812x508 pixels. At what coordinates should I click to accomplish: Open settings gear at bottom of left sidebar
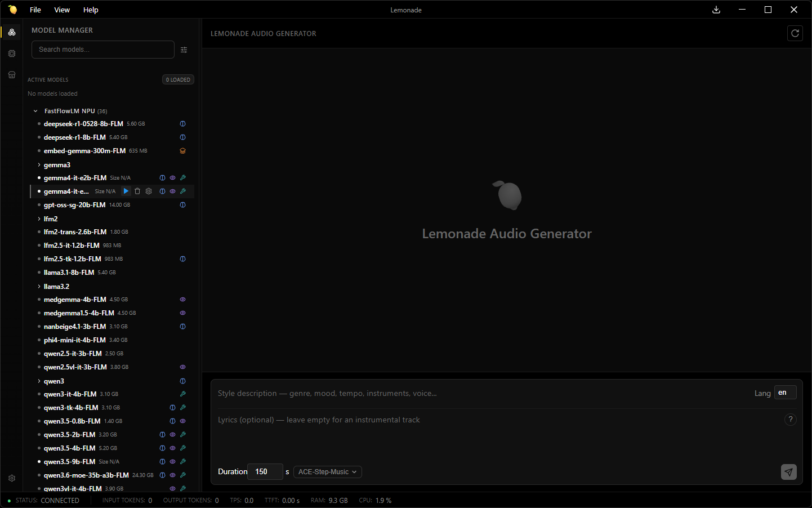point(12,478)
